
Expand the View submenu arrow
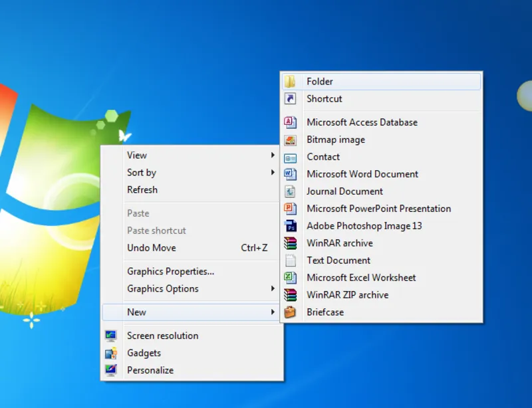[x=273, y=155]
